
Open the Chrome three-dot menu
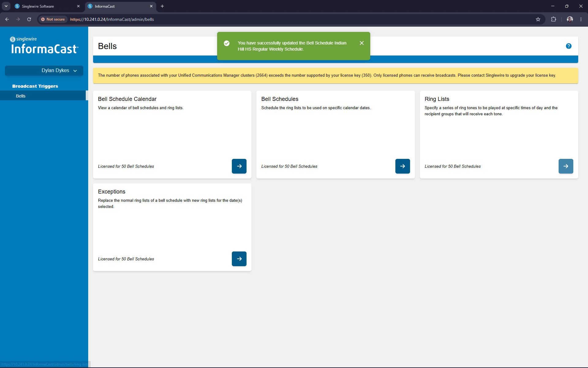581,19
